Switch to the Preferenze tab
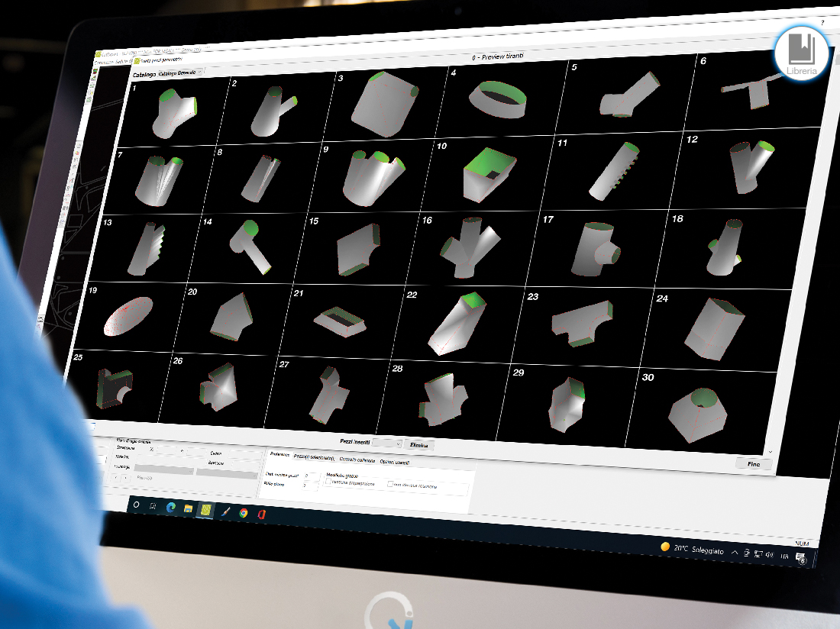840x629 pixels. (x=279, y=454)
